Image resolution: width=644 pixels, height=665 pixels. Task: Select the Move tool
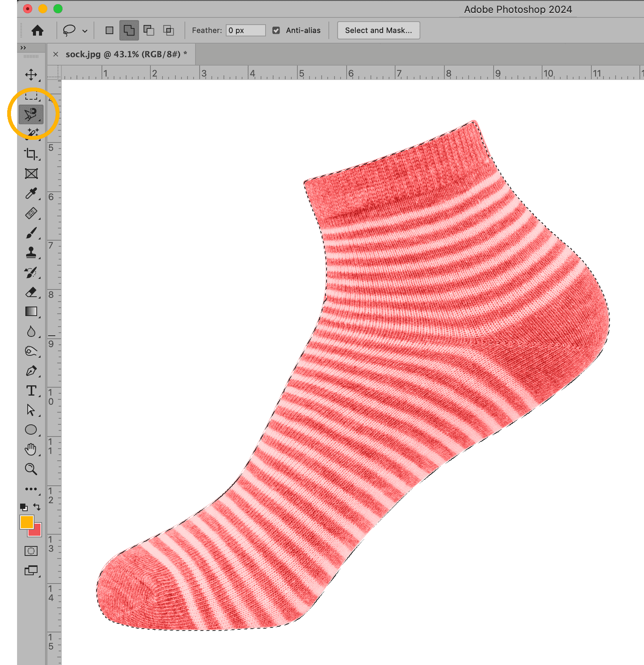(31, 75)
